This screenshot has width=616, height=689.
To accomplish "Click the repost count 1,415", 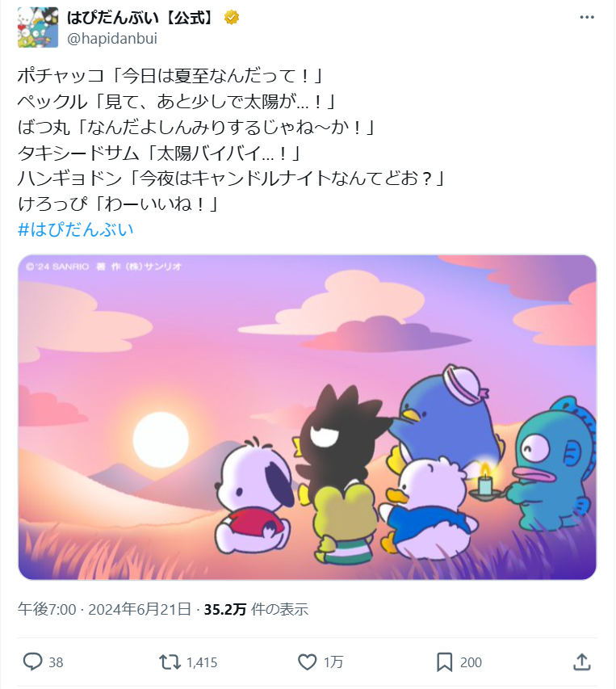I will (202, 662).
